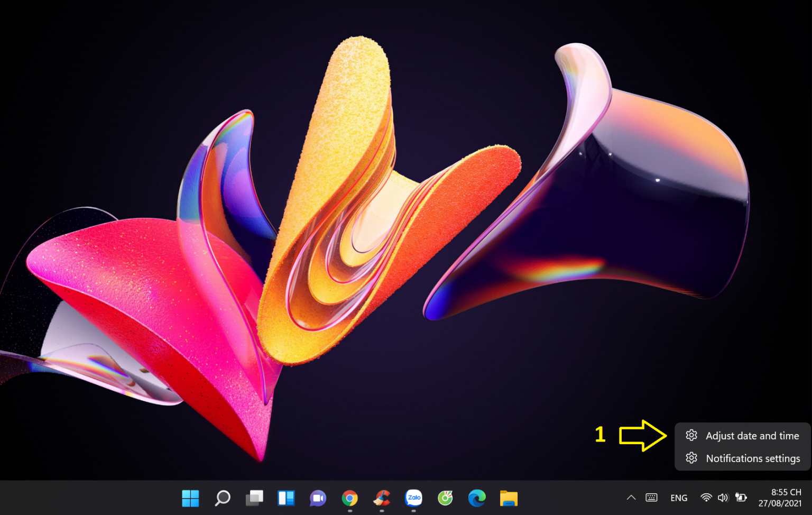Open Task View from taskbar
Viewport: 812px width, 515px height.
254,498
